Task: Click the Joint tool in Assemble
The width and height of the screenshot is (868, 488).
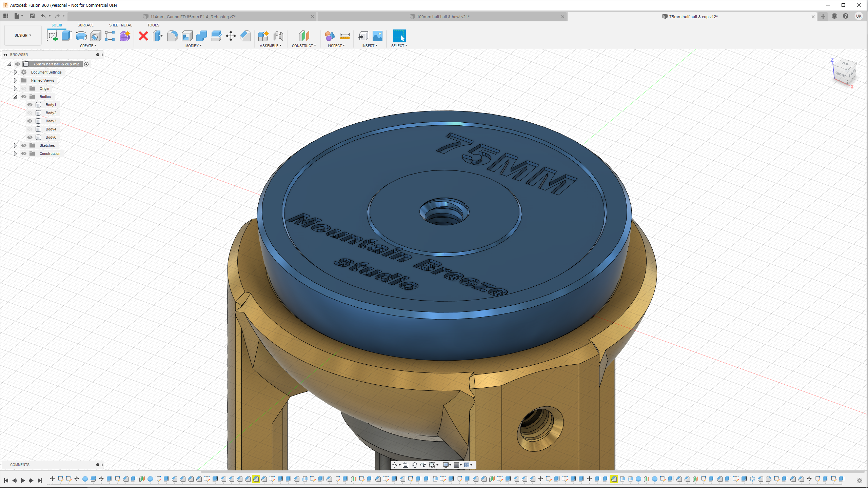Action: tap(278, 36)
